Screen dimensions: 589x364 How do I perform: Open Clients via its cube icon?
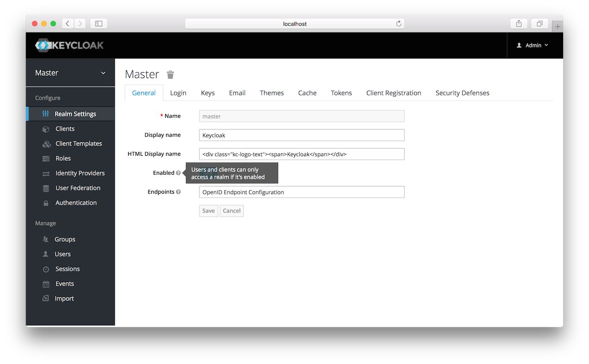coord(46,129)
